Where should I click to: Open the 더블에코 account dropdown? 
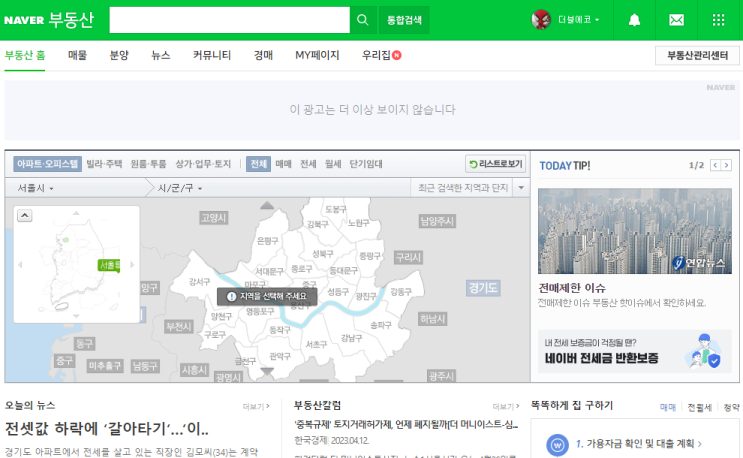579,20
